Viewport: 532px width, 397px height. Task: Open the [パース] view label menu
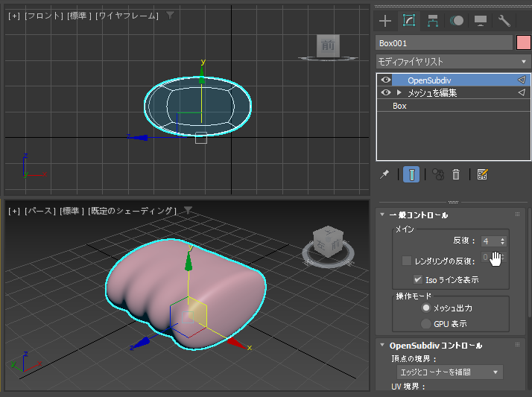click(x=40, y=211)
